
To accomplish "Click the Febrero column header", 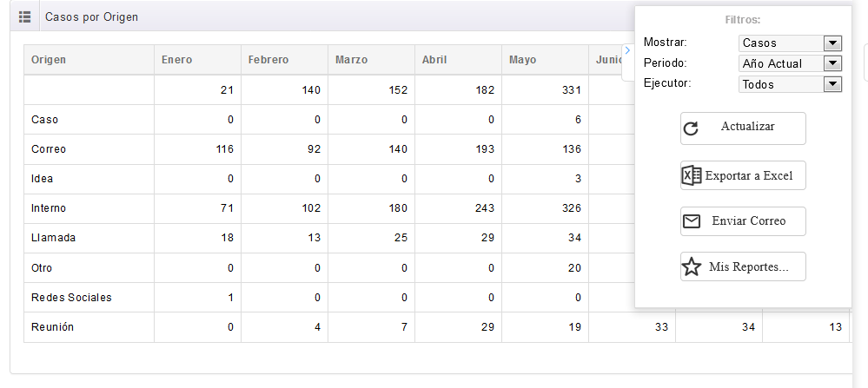I will (268, 60).
